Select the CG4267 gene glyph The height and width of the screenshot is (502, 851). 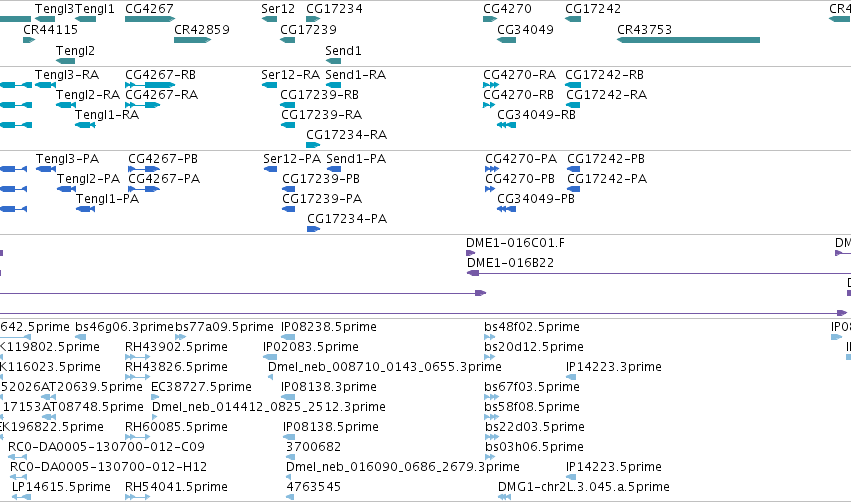point(150,19)
